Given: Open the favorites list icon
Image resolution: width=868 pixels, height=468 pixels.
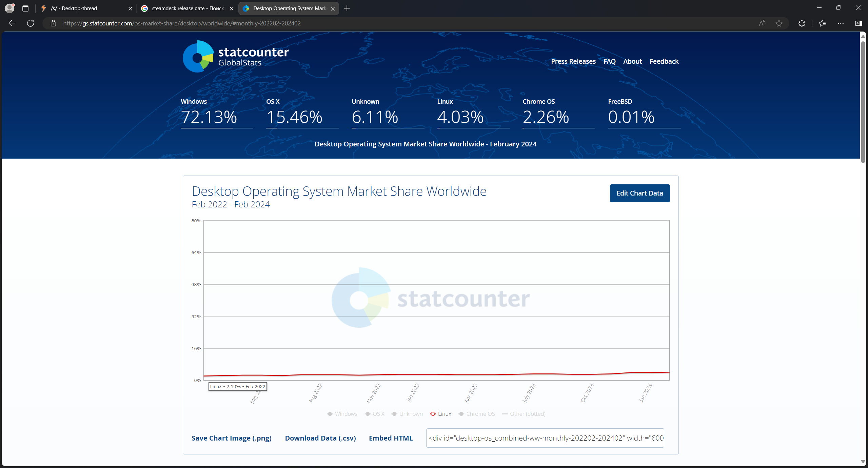Looking at the screenshot, I should pos(822,23).
